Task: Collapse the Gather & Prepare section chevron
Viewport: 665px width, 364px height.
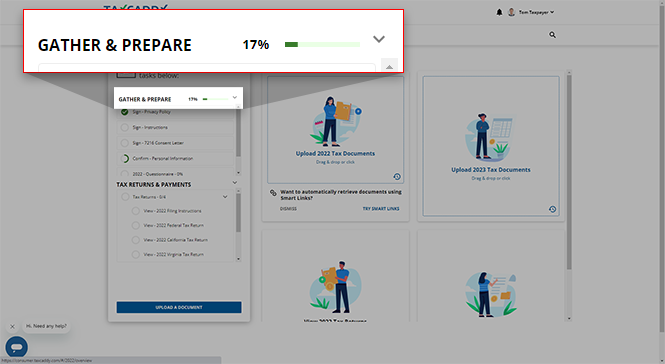Action: [235, 98]
